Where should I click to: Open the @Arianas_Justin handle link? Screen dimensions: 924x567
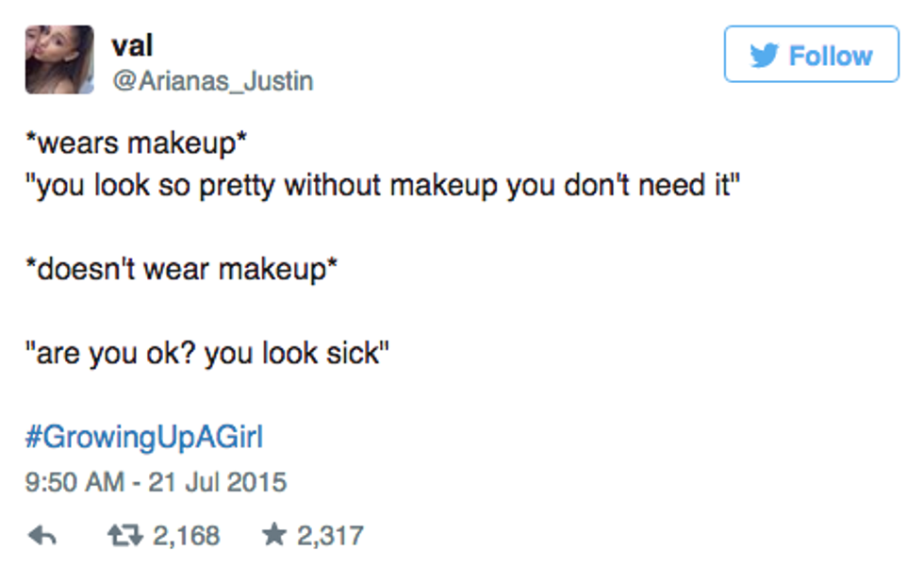click(212, 81)
